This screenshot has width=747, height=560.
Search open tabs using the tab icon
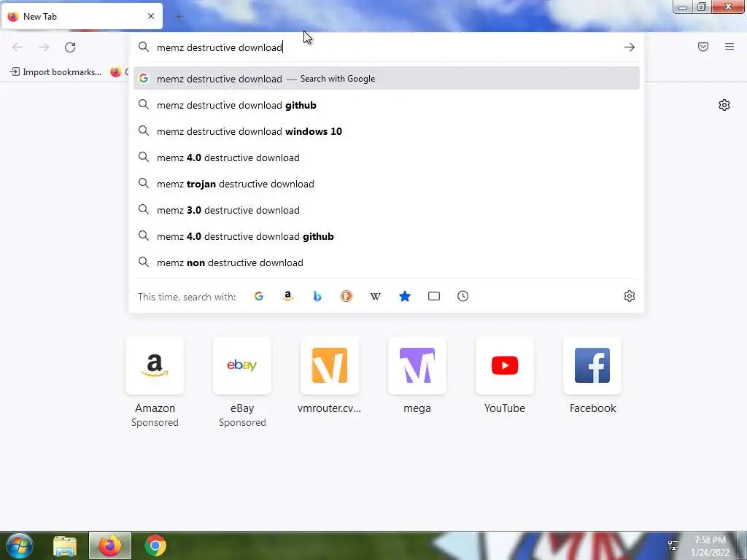434,296
